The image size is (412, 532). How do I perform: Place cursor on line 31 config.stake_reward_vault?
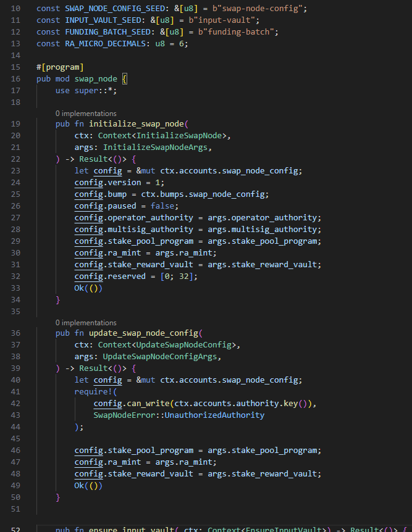[134, 265]
